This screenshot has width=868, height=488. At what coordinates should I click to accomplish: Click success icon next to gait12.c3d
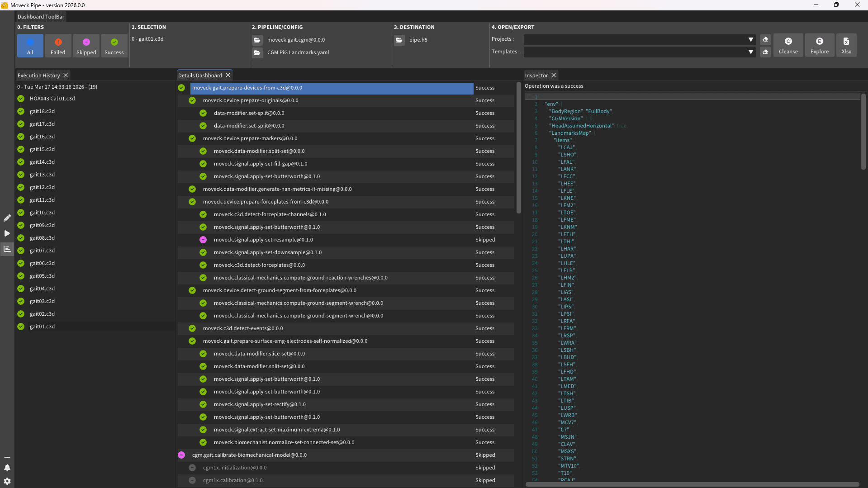[21, 187]
